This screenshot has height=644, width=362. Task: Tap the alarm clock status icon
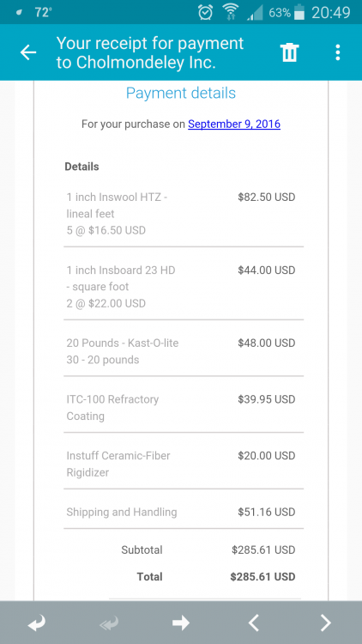[205, 12]
